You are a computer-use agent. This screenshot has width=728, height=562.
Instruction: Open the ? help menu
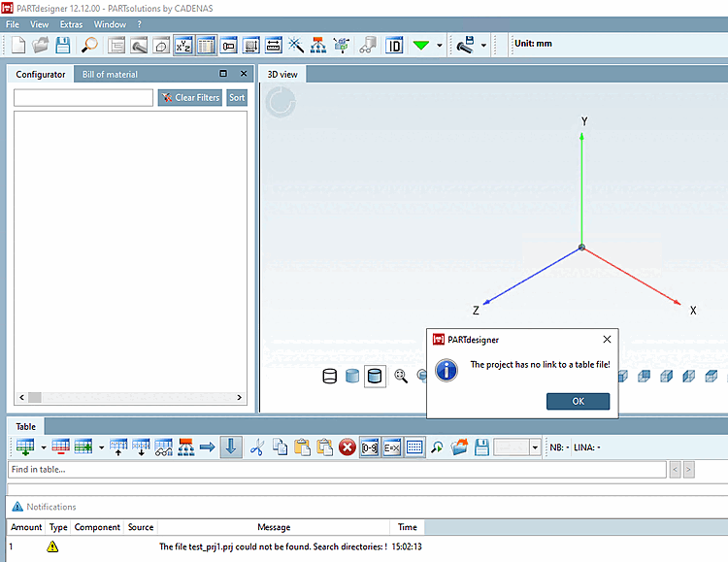pyautogui.click(x=139, y=24)
